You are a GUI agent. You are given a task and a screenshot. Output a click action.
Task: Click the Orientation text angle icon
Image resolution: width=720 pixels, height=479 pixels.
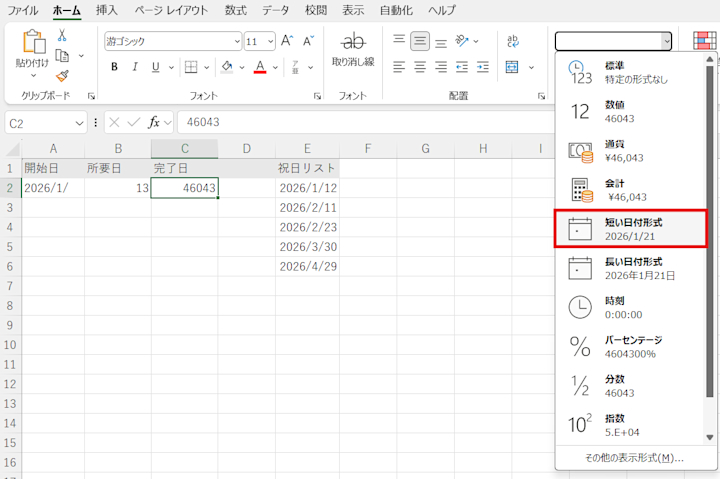tap(462, 41)
